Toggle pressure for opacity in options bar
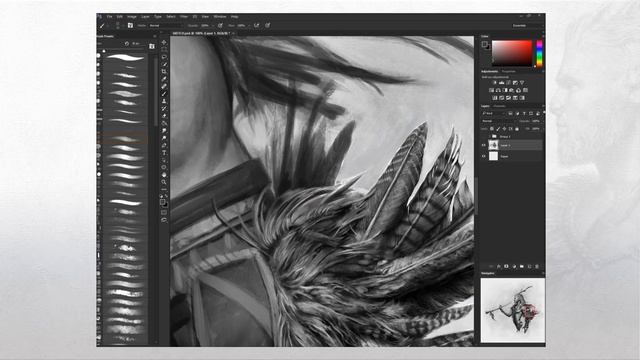This screenshot has height=360, width=640. 220,25
